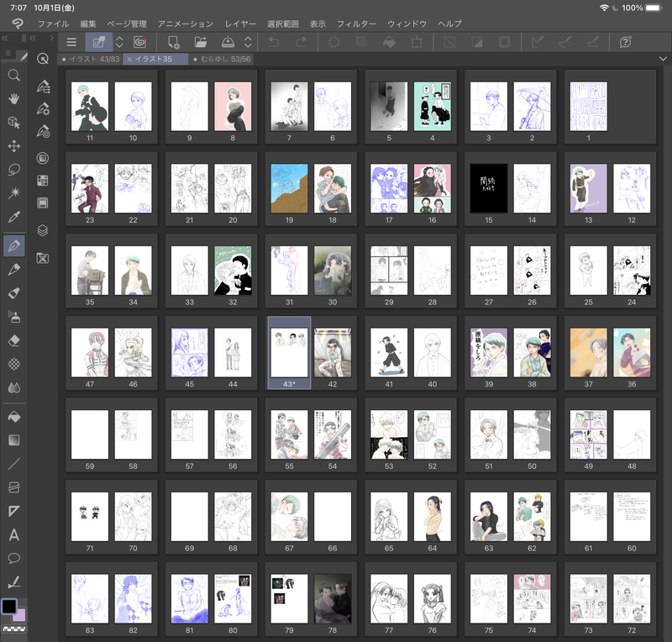Switch to the むらゆし 53/56 tab
The width and height of the screenshot is (672, 642).
click(223, 59)
